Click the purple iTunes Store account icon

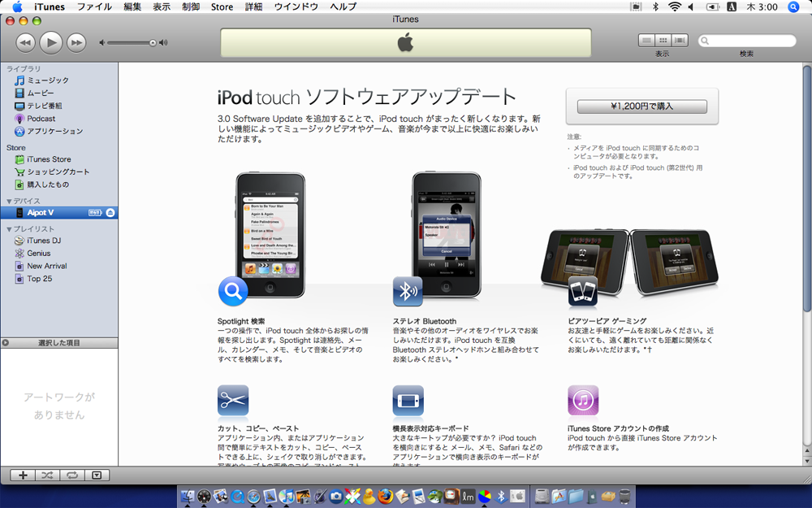583,400
